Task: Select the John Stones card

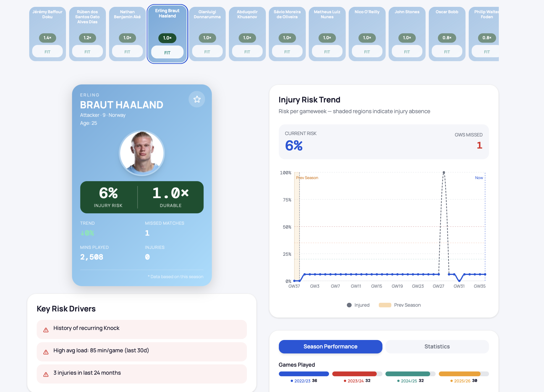Action: click(407, 34)
